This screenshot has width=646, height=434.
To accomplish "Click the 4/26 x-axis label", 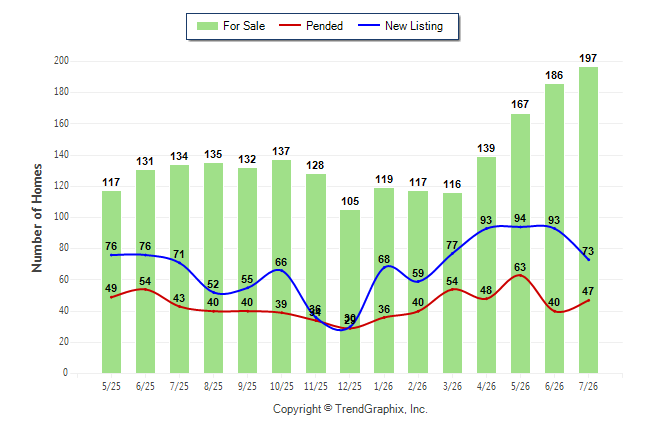I will (x=486, y=386).
